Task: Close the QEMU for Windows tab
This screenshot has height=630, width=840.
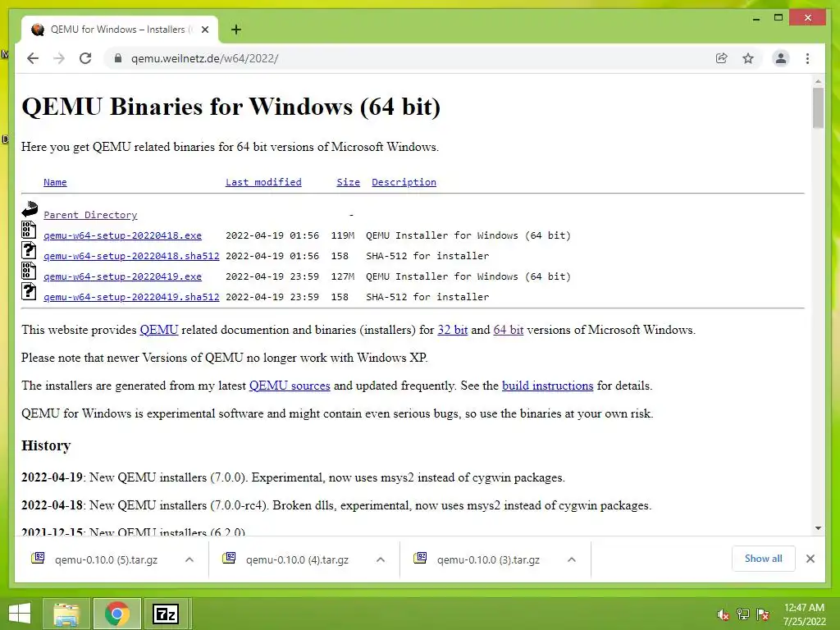Action: (x=204, y=30)
